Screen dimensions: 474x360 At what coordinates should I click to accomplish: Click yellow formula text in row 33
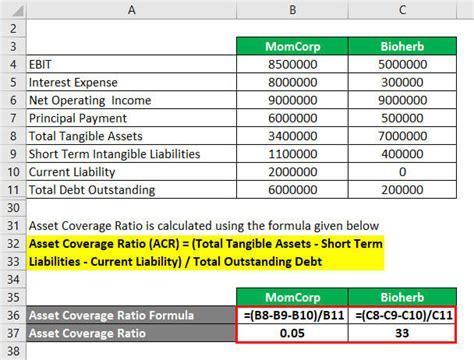(175, 262)
